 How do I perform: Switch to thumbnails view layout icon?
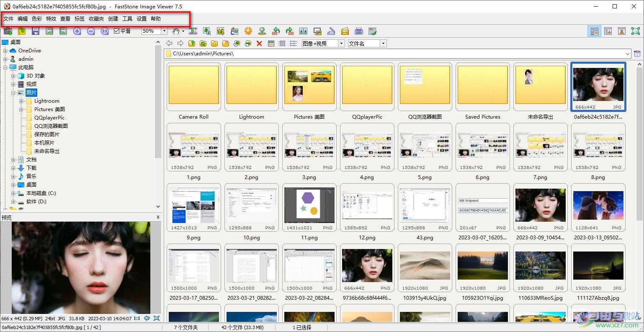pos(271,43)
